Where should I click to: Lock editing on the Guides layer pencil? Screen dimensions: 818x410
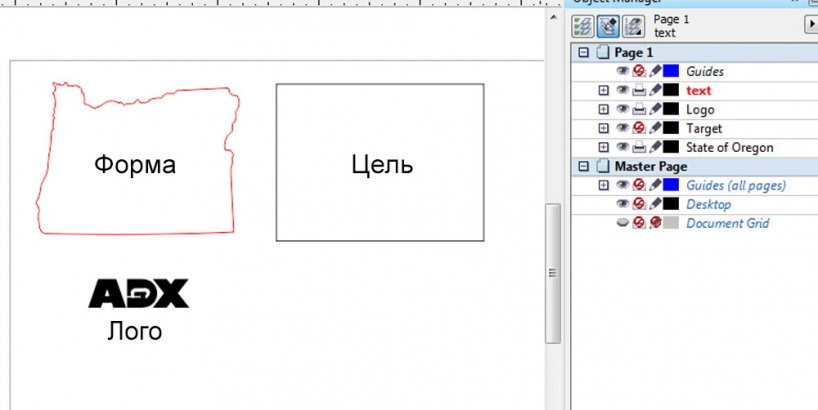coord(655,71)
